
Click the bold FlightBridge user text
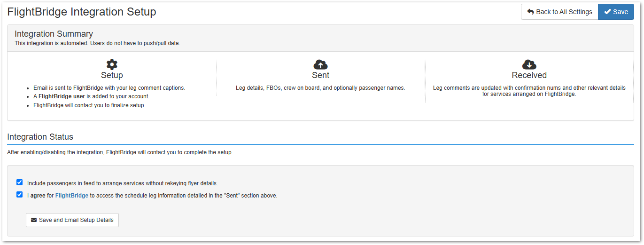pos(62,96)
